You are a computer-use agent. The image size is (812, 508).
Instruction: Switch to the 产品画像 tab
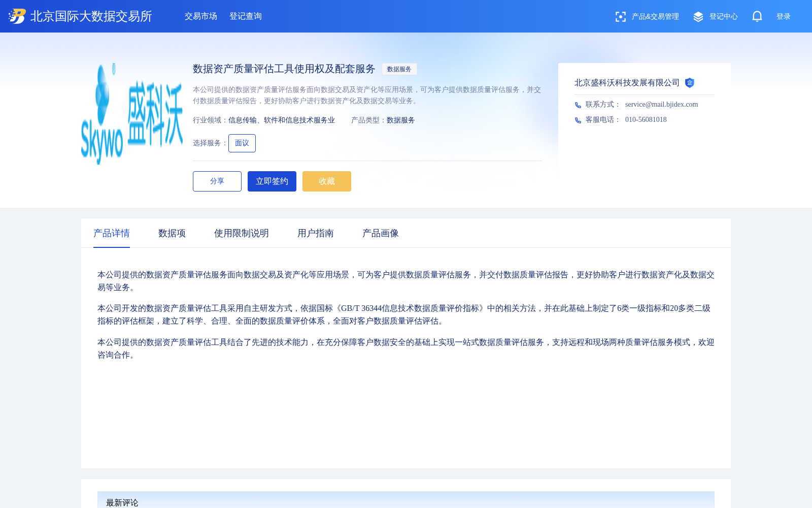pyautogui.click(x=381, y=233)
